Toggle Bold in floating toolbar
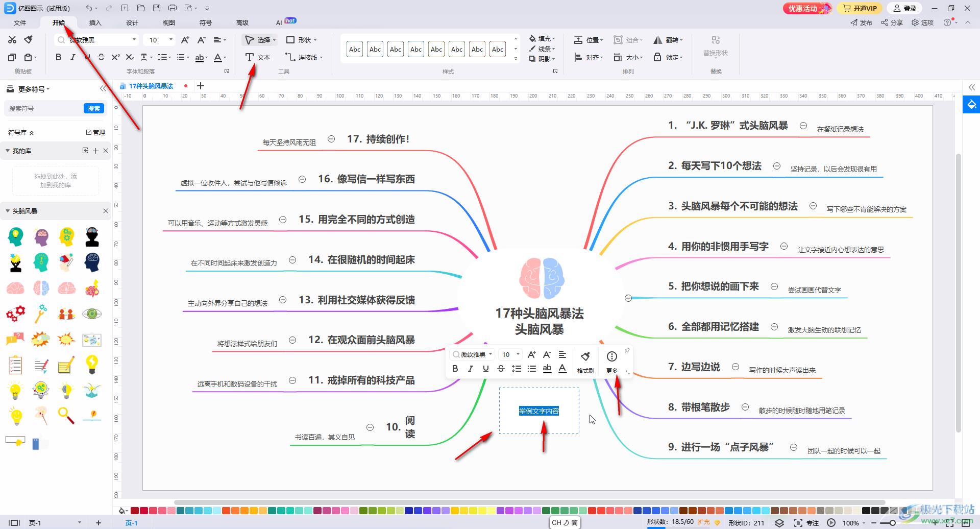Screen dimensions: 980x529 click(455, 369)
